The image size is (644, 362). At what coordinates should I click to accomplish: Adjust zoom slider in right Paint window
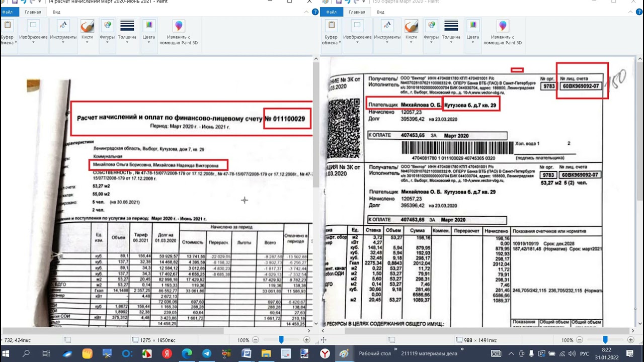pos(605,340)
